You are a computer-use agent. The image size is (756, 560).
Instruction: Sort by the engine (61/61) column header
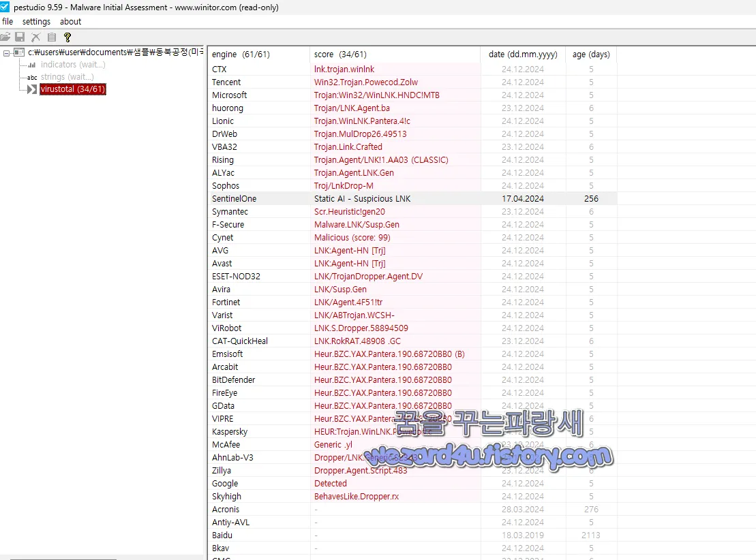tap(258, 55)
